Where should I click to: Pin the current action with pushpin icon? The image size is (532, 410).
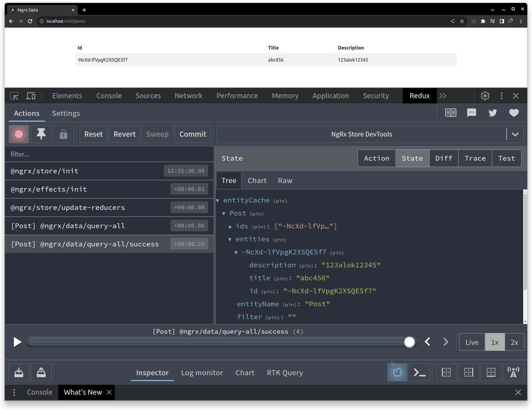pos(41,134)
